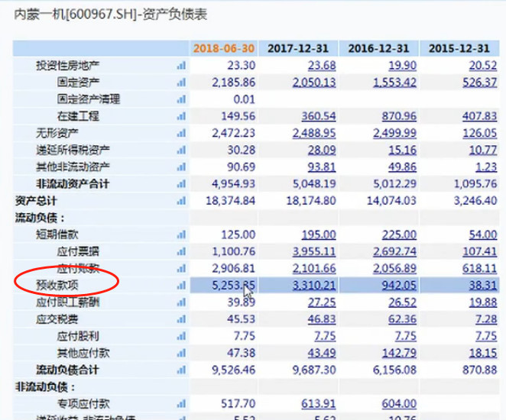Screen dimensions: 506x420
Task: Open chart icon for 预收款项 row
Action: (x=181, y=286)
